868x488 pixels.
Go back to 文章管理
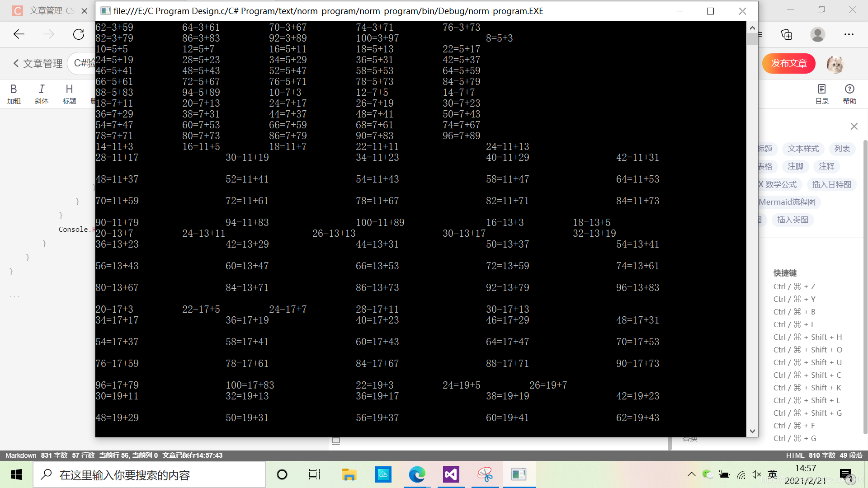(38, 64)
